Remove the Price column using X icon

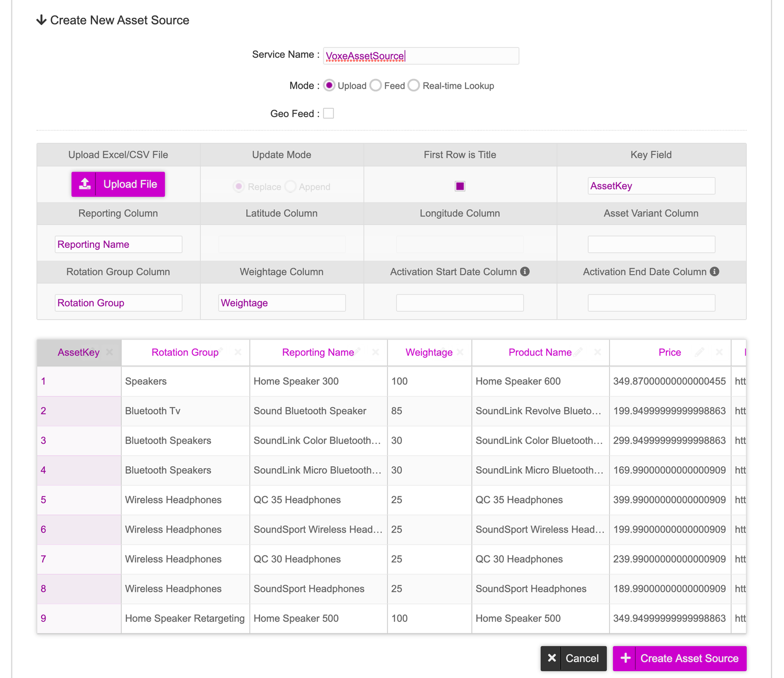(x=719, y=352)
